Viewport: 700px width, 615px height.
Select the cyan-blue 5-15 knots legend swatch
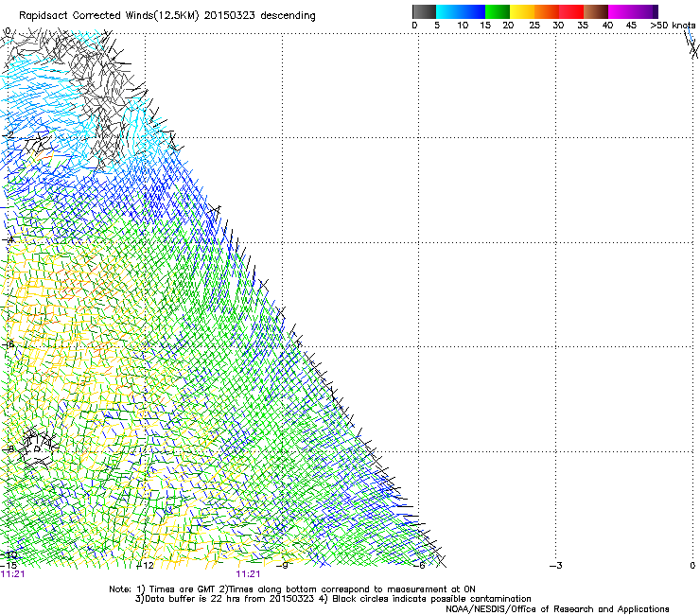point(461,11)
